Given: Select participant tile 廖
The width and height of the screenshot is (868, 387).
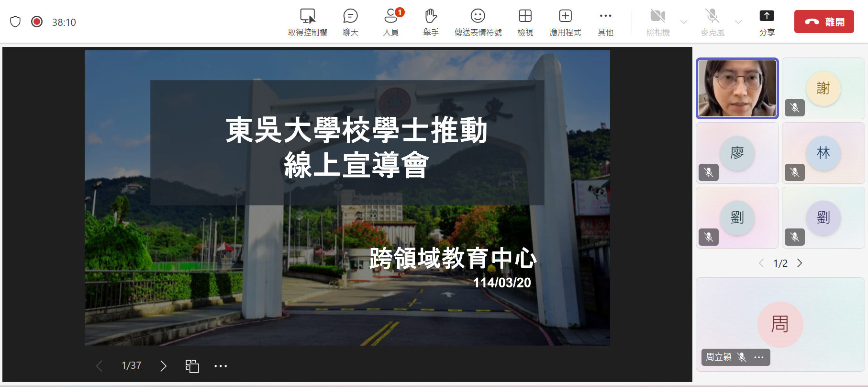Looking at the screenshot, I should tap(737, 153).
